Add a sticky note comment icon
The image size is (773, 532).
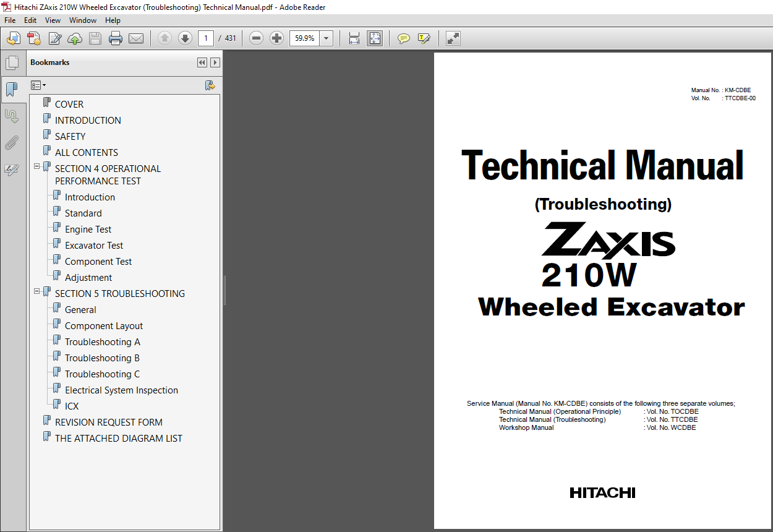404,38
